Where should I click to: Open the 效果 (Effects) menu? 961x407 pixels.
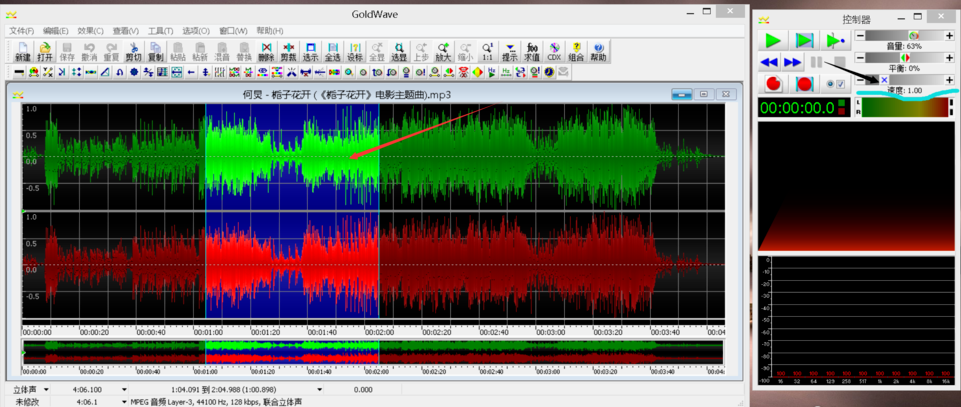pyautogui.click(x=88, y=31)
